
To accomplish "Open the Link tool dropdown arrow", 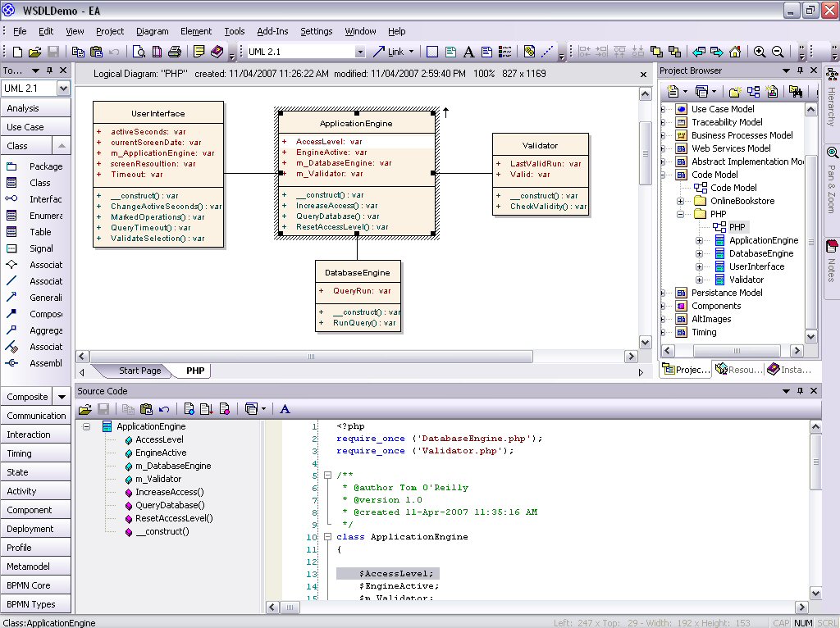I will click(412, 52).
